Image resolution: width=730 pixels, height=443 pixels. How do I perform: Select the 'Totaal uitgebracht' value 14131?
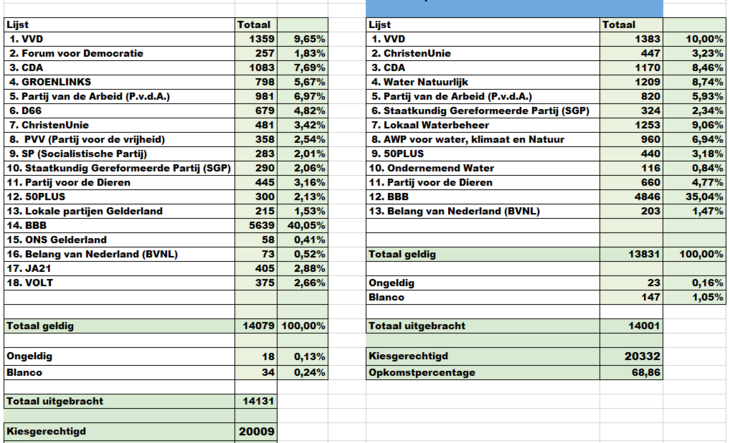256,402
